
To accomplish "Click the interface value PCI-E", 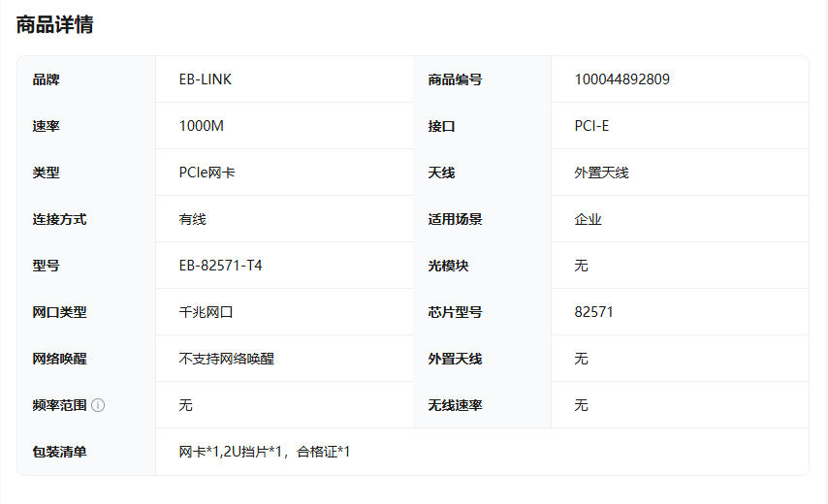I will coord(591,126).
